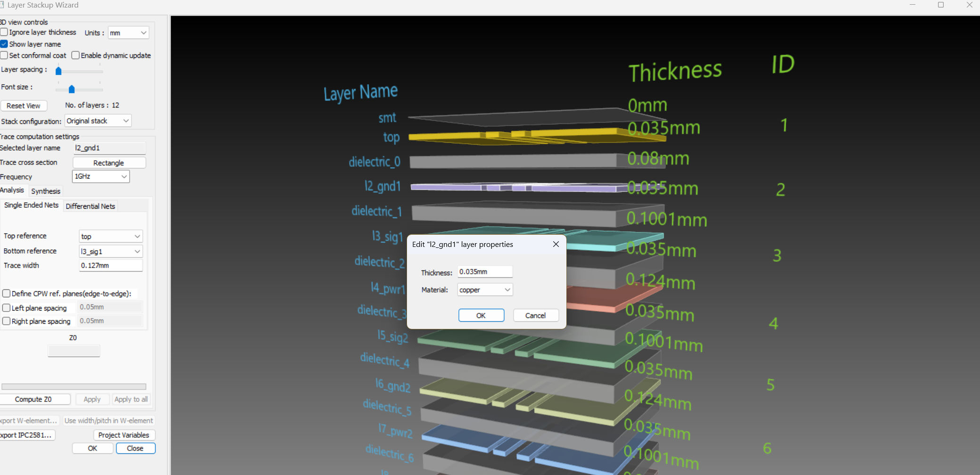The height and width of the screenshot is (475, 980).
Task: Click the Layer Name column header
Action: 361,92
